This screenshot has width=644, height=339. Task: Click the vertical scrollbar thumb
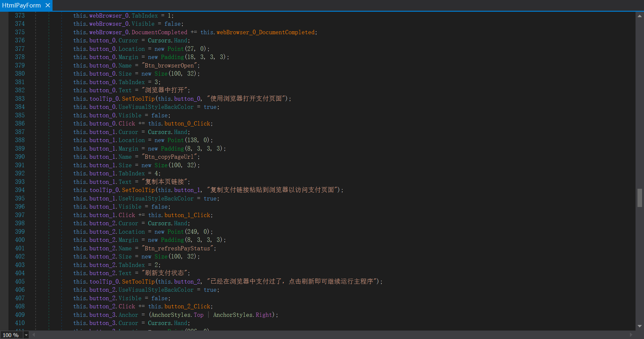pos(639,198)
